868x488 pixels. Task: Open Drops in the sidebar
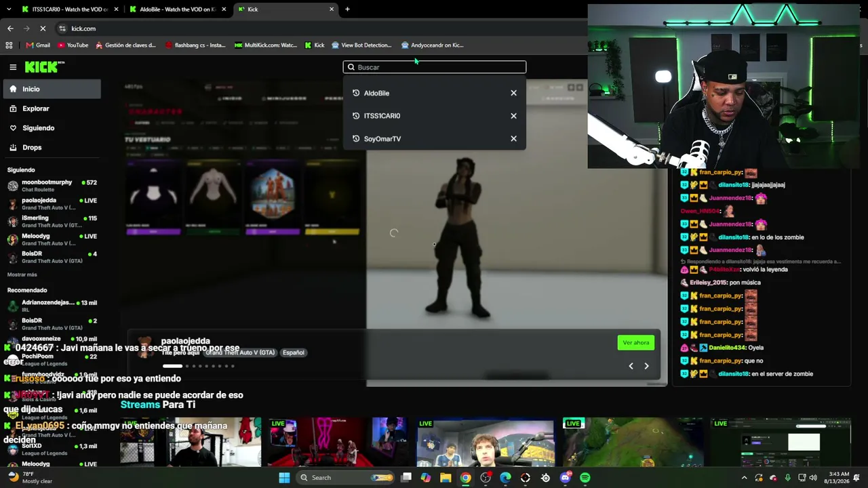52,147
